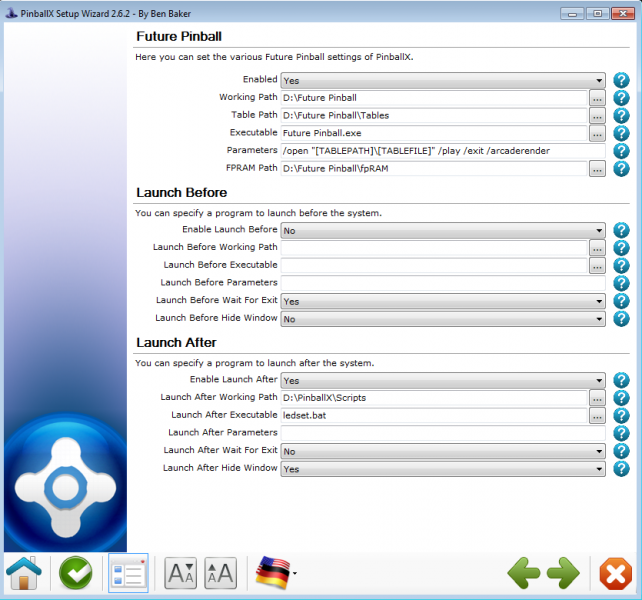Click the orange X exit icon
This screenshot has width=642, height=600.
(x=615, y=573)
